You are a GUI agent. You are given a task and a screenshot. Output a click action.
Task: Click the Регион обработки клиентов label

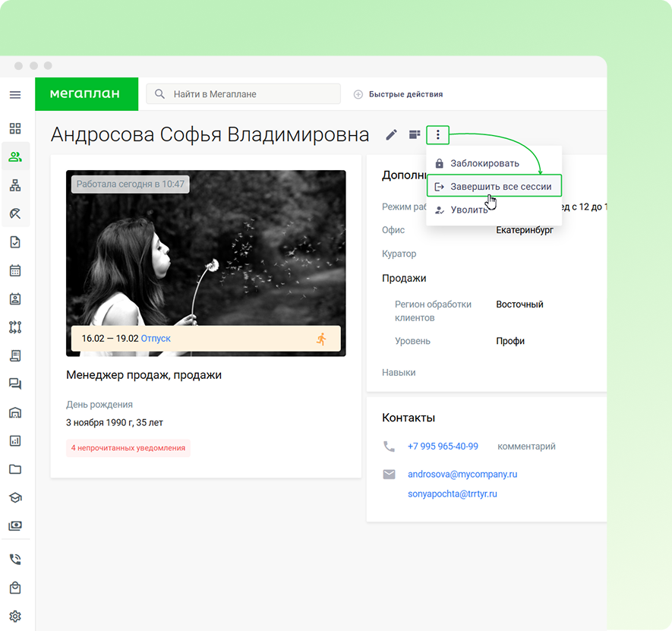click(x=433, y=311)
